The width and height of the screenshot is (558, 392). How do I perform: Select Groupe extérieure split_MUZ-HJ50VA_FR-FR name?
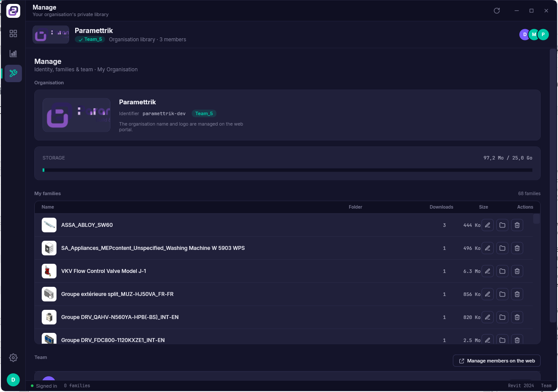click(117, 294)
